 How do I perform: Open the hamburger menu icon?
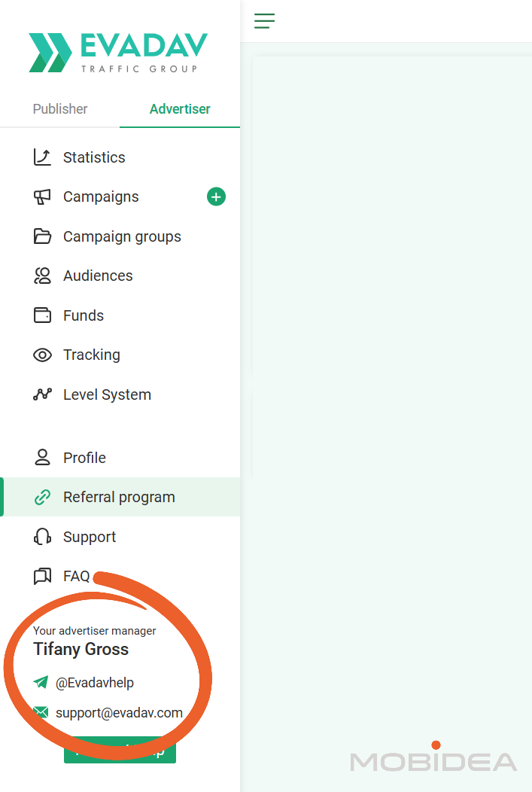264,21
